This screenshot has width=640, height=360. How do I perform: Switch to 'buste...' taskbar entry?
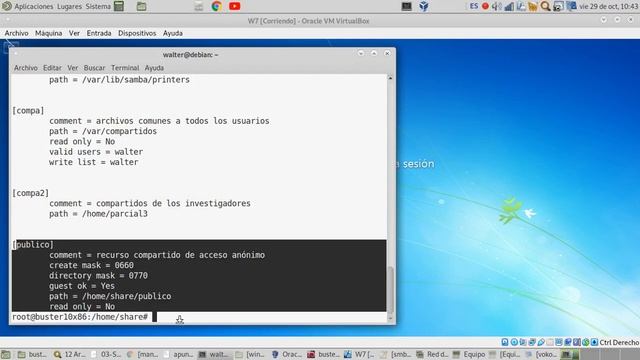(323, 354)
